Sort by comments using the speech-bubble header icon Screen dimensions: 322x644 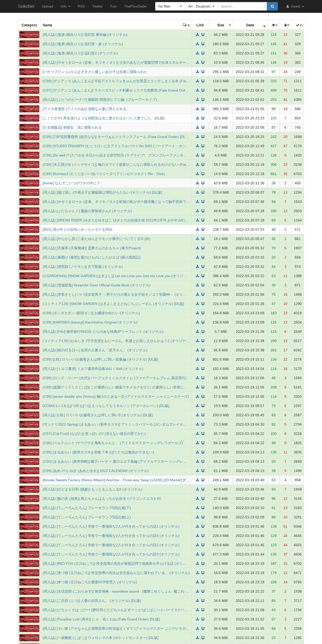185,25
